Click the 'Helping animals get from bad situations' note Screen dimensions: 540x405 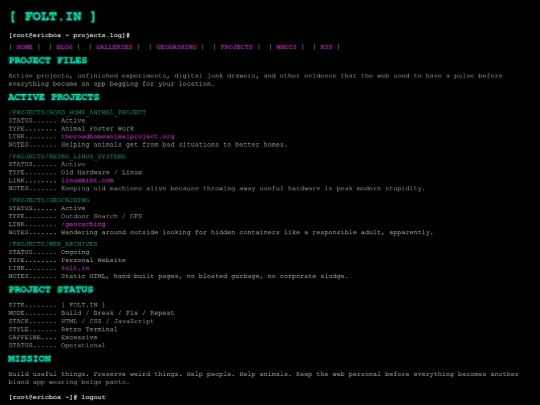(174, 145)
